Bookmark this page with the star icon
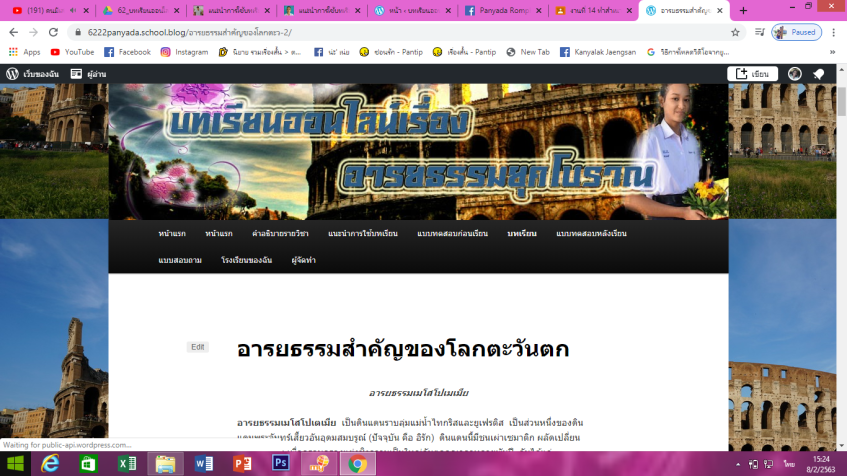Image resolution: width=847 pixels, height=476 pixels. 735,32
